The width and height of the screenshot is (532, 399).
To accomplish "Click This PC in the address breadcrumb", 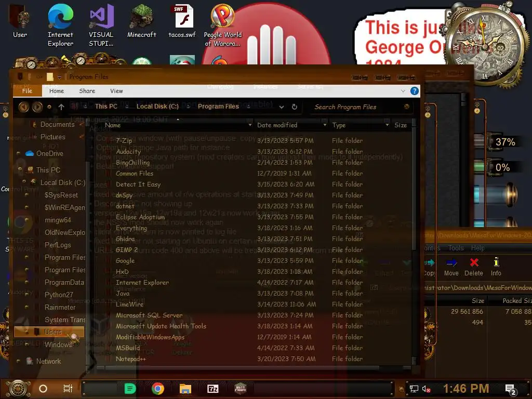I will pyautogui.click(x=106, y=107).
